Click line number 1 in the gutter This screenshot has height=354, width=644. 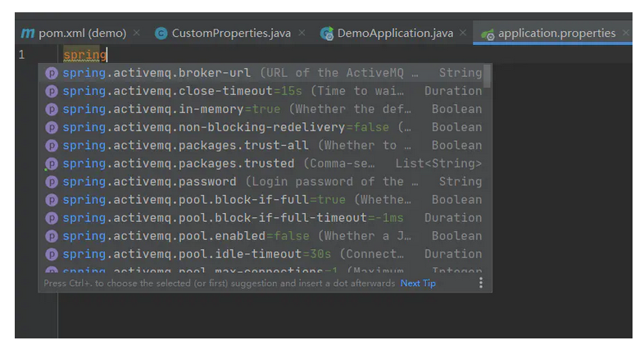click(21, 55)
